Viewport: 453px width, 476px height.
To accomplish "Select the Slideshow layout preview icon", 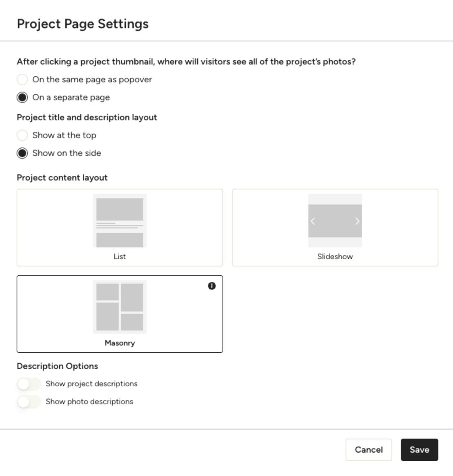I will 335,221.
